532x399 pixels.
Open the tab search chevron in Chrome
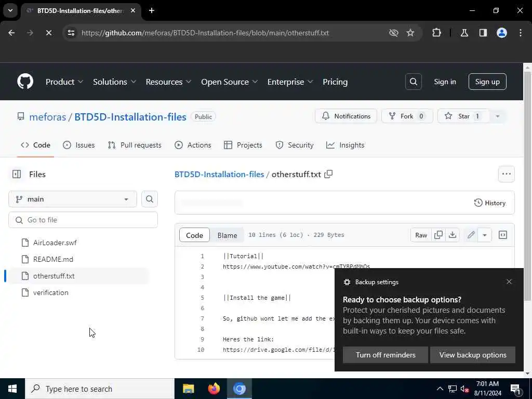coord(10,10)
